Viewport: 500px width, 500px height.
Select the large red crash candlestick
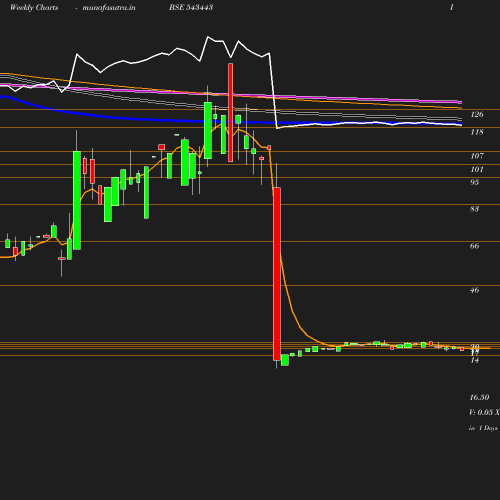point(277,274)
